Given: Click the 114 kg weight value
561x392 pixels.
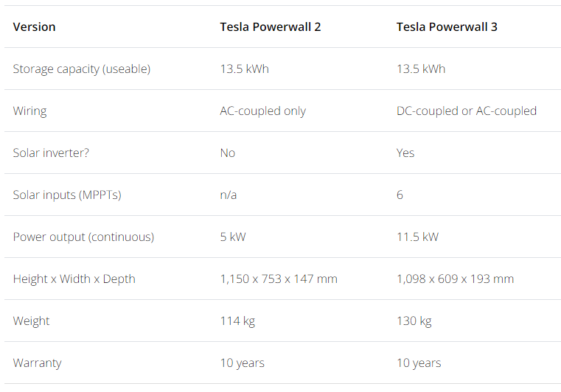Looking at the screenshot, I should point(237,321).
